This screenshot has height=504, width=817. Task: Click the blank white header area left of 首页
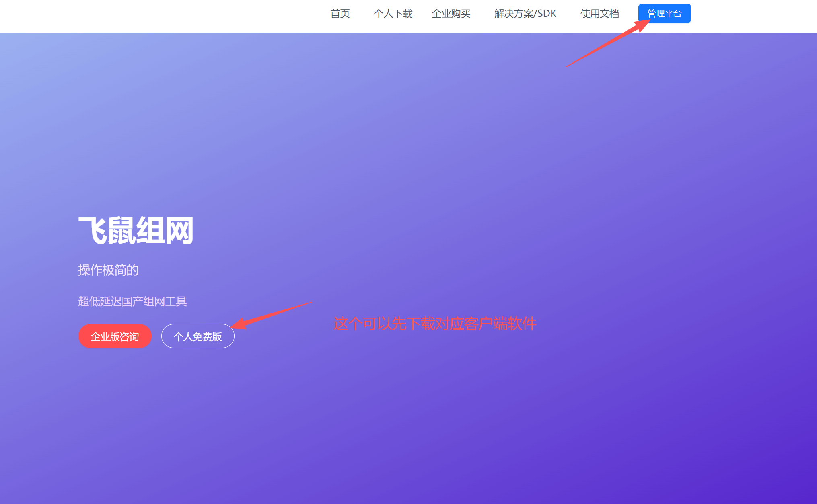click(x=161, y=15)
